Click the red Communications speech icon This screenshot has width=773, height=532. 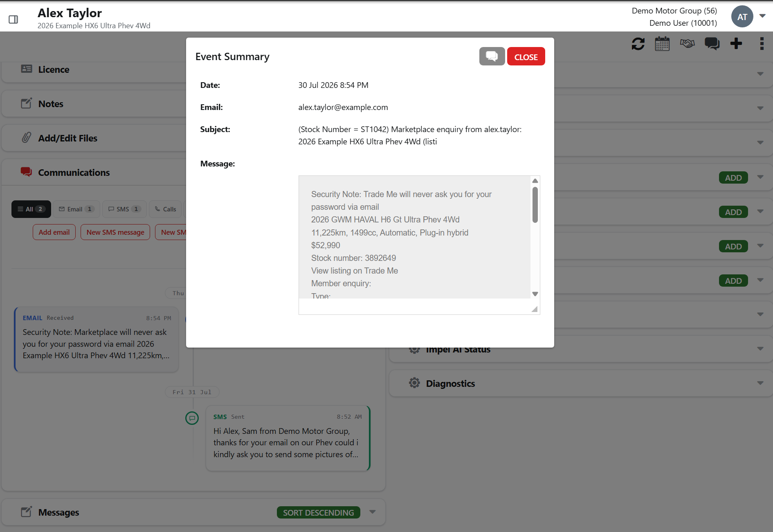[27, 172]
